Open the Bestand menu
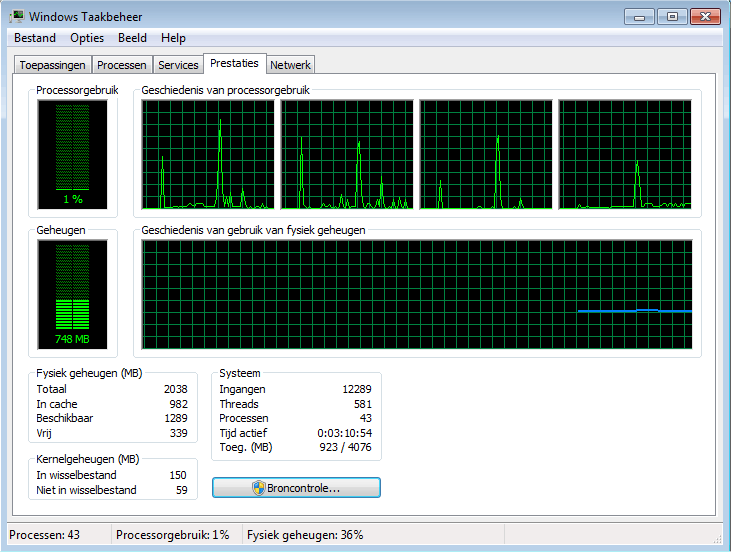Viewport: 731px width, 552px height. pos(35,38)
